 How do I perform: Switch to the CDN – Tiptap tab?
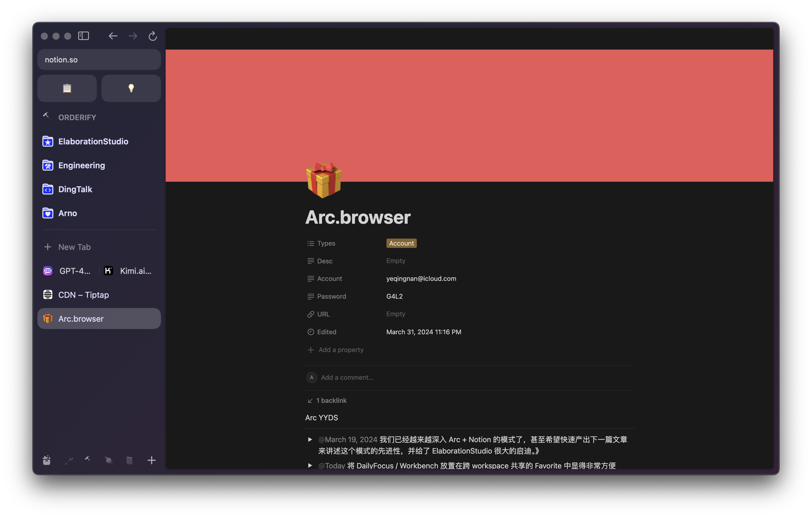pos(83,295)
